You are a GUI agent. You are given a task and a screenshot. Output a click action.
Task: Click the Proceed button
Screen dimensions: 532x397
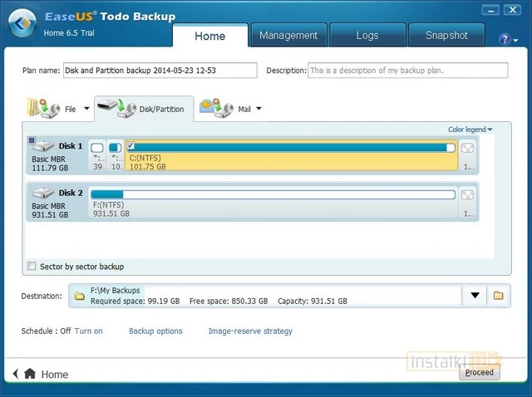pyautogui.click(x=480, y=372)
